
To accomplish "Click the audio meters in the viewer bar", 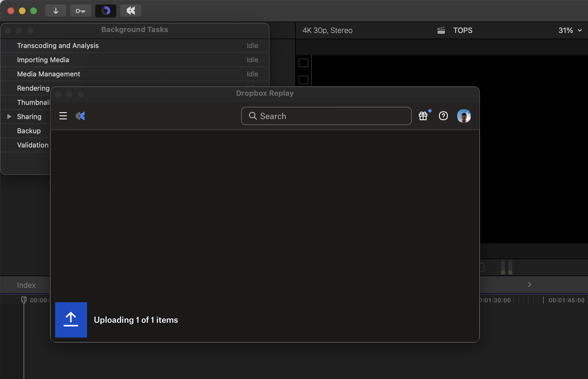I will point(507,267).
